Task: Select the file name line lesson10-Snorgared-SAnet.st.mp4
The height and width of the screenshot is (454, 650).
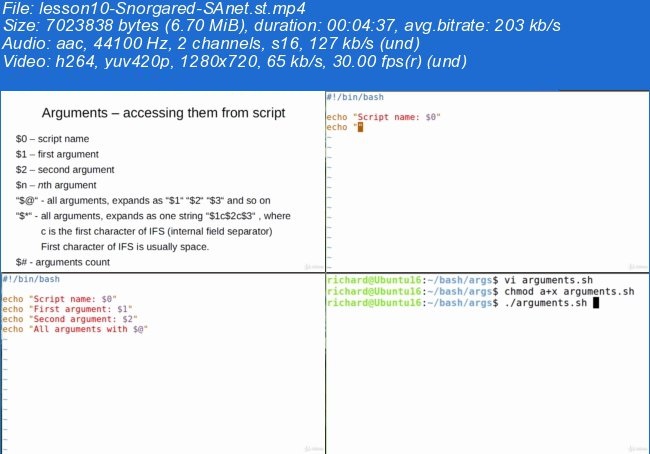Action: click(154, 8)
